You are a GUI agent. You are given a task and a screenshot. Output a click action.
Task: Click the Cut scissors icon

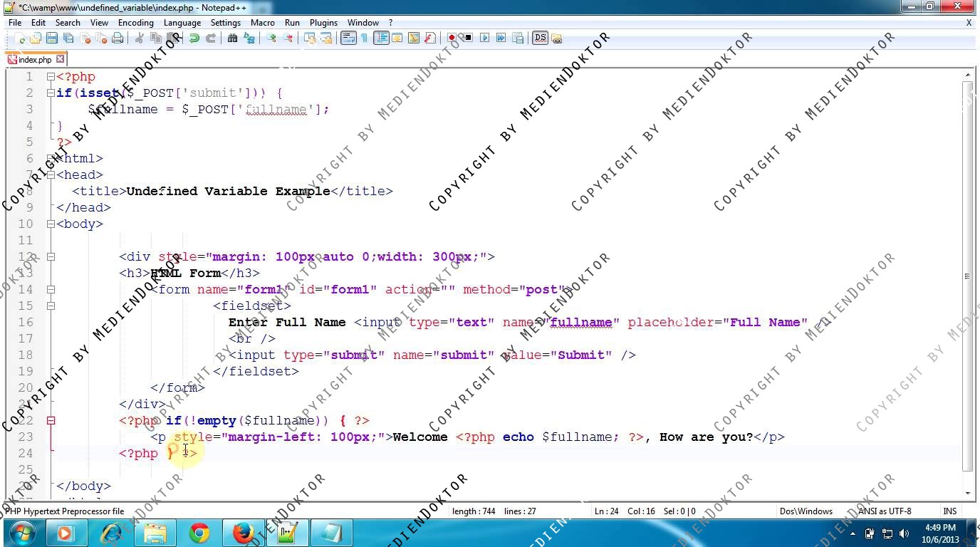pyautogui.click(x=140, y=38)
